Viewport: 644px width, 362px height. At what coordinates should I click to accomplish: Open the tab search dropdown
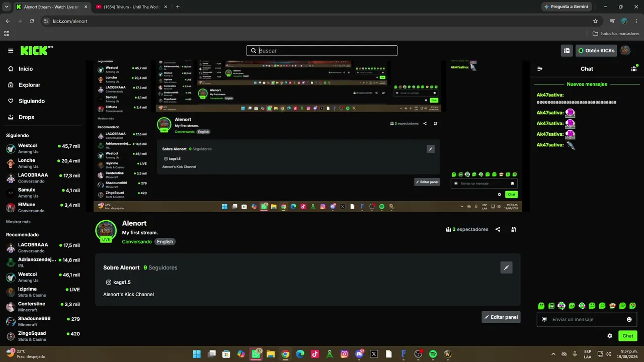coord(7,7)
